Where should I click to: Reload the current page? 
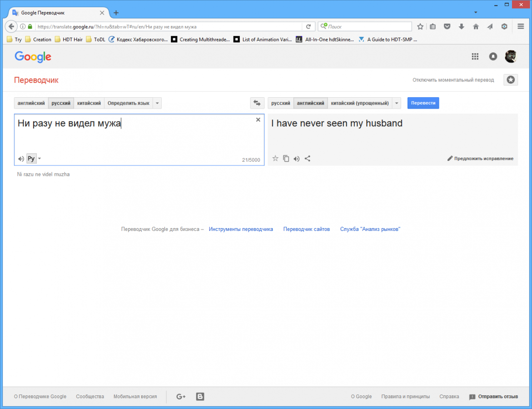pos(308,26)
